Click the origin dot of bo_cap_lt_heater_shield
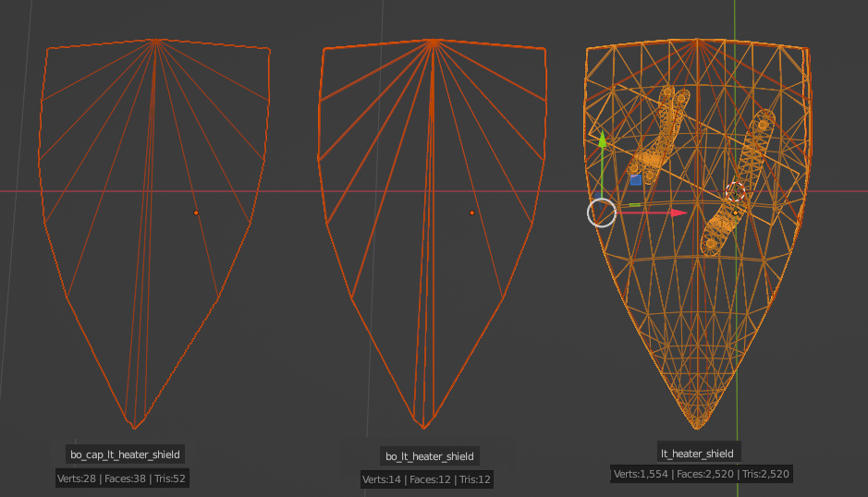The image size is (868, 497). click(x=196, y=212)
